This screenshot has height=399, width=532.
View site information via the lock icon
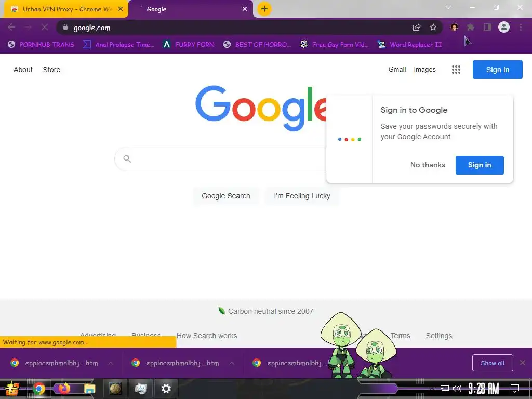tap(65, 27)
